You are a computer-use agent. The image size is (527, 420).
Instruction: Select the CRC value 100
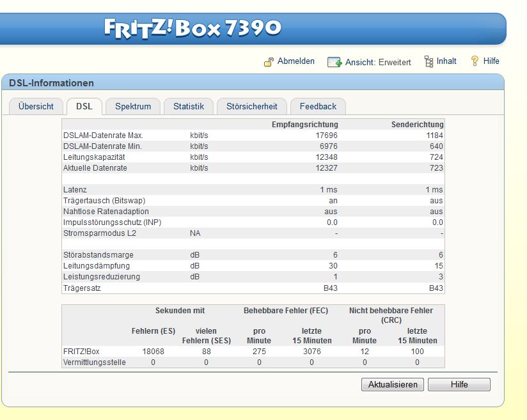coord(417,352)
